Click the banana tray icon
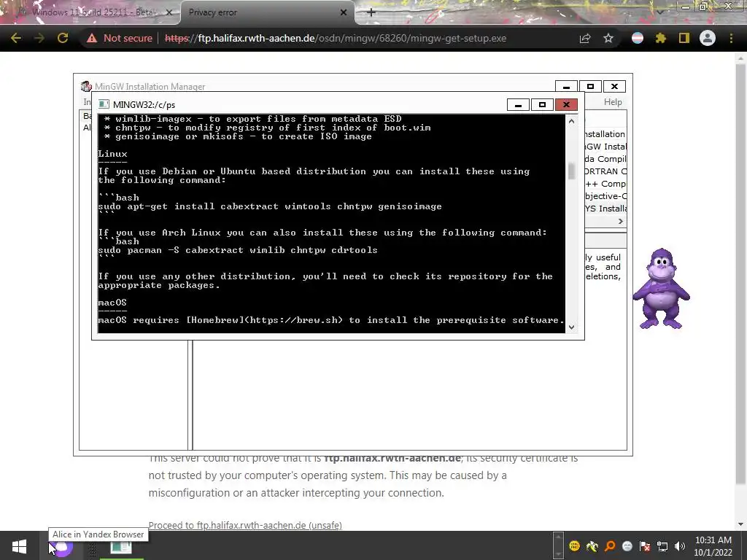 pos(592,546)
